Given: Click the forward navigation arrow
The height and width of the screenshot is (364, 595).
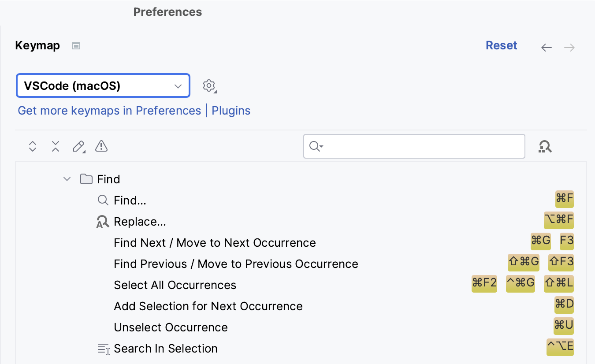Looking at the screenshot, I should (569, 47).
